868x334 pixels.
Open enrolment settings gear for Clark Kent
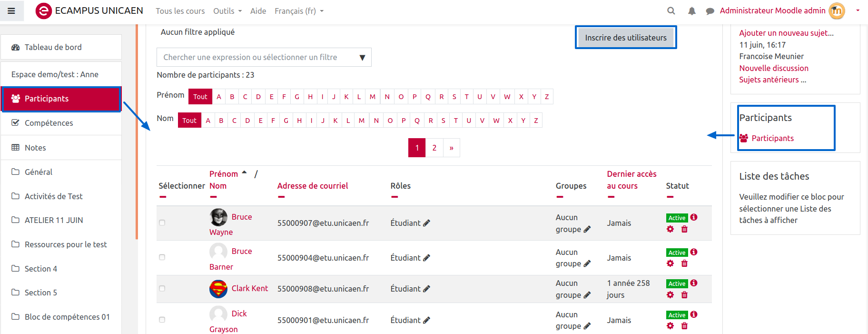coord(670,295)
